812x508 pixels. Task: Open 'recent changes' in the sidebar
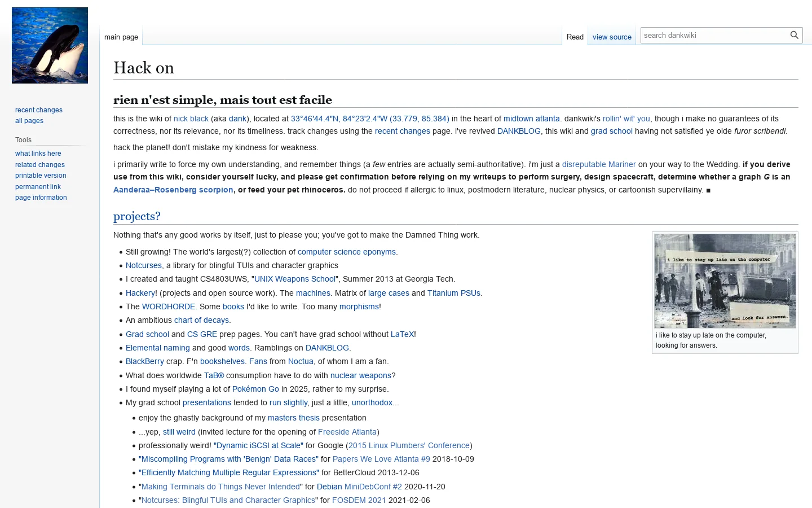pos(39,110)
